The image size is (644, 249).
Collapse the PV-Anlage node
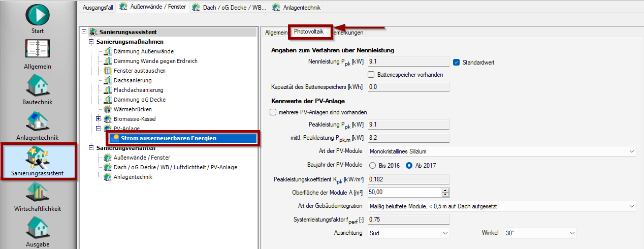tap(99, 129)
